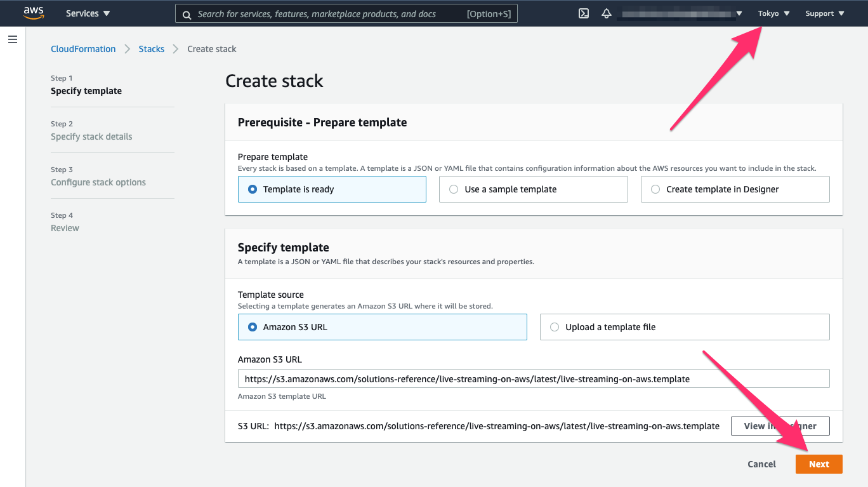
Task: Toggle the hamburger side navigation menu
Action: pyautogui.click(x=13, y=39)
